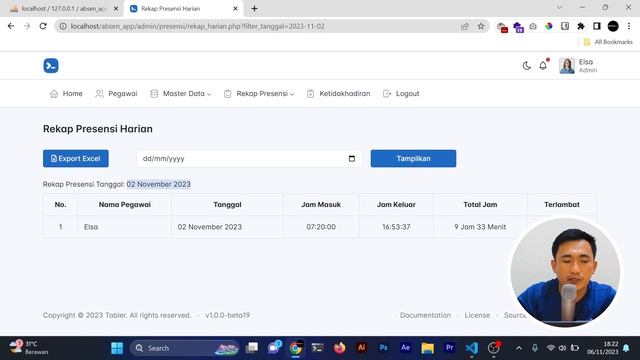Open the Pegawai menu

[116, 93]
